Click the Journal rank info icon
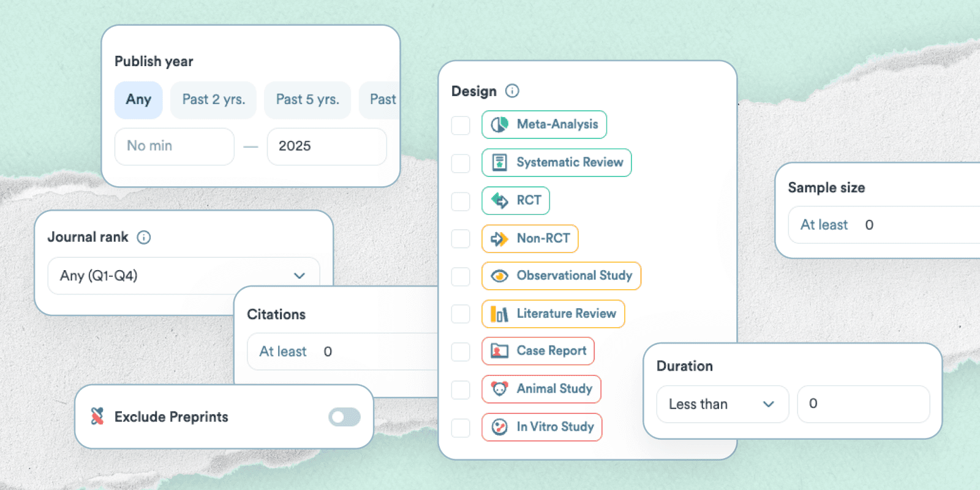The image size is (980, 490). (143, 238)
